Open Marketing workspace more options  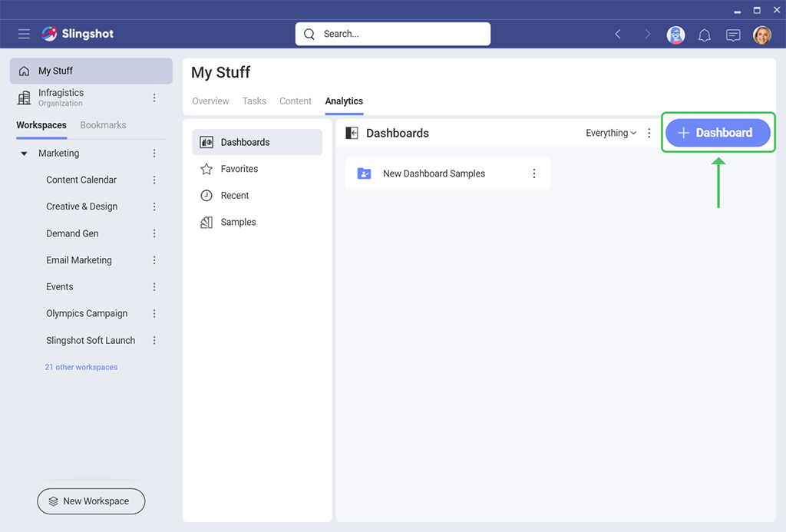click(x=154, y=153)
